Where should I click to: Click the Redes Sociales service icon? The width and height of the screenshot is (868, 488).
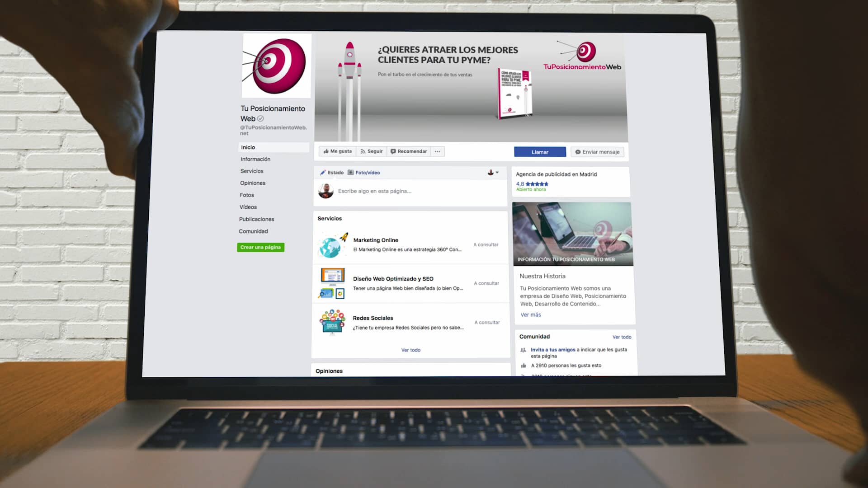332,322
